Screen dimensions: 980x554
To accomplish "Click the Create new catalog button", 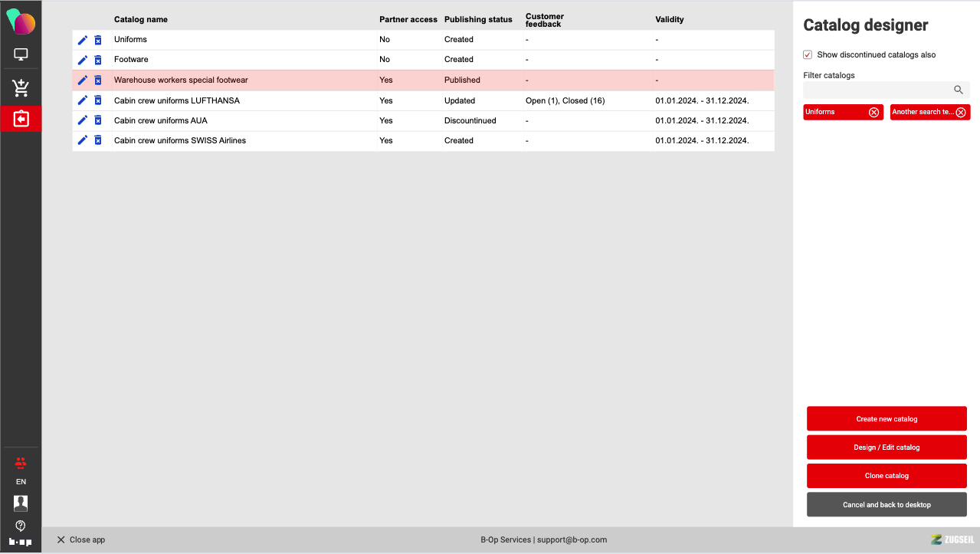I will 887,419.
